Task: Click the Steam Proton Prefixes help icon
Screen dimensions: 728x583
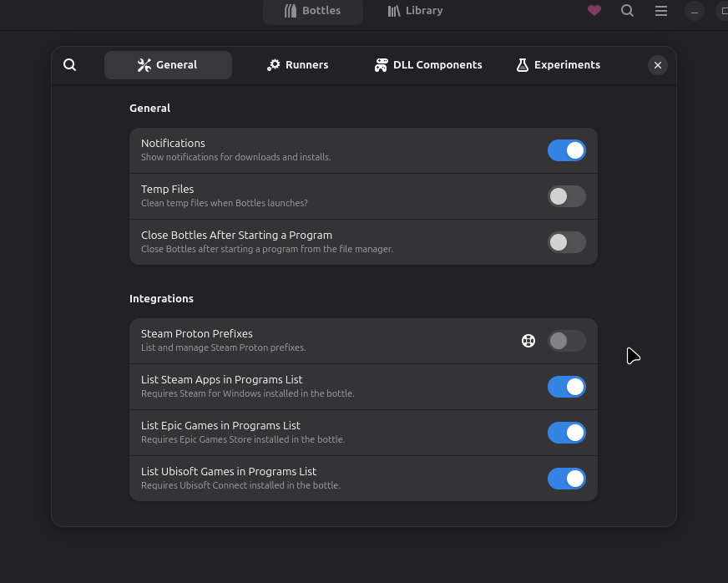Action: coord(528,341)
